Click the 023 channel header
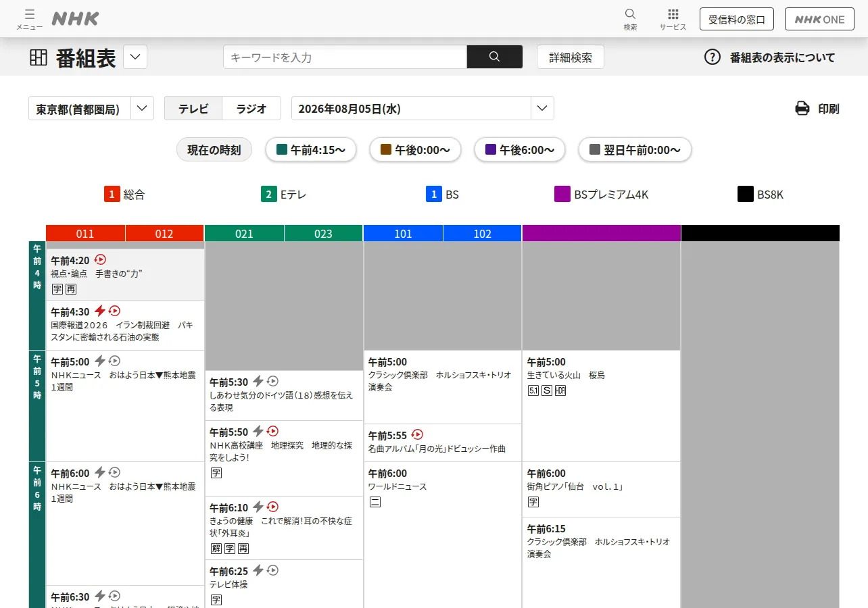Image resolution: width=868 pixels, height=608 pixels. click(323, 234)
